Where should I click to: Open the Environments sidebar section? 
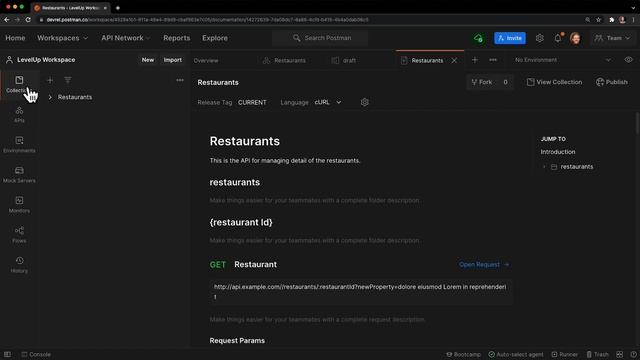coord(19,144)
